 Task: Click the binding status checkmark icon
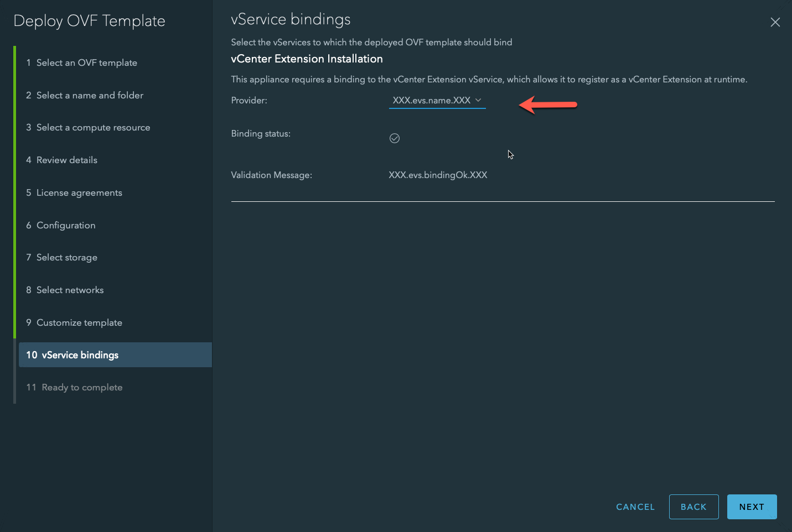click(395, 138)
